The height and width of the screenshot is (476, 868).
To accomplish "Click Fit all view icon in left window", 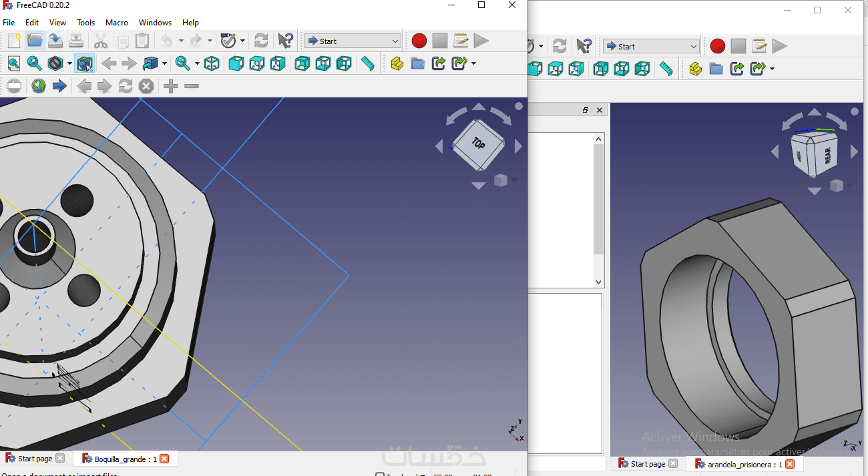I will click(x=14, y=63).
